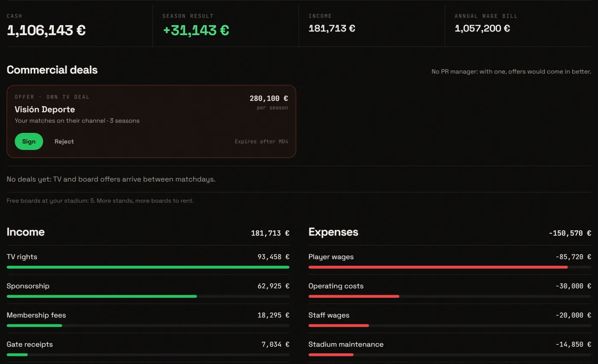
Task: Click the Gate receipts income bar
Action: tap(148, 355)
